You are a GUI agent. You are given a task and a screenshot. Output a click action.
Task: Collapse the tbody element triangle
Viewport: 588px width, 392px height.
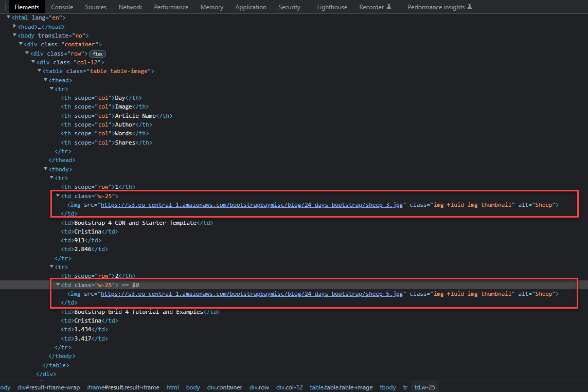(45, 169)
